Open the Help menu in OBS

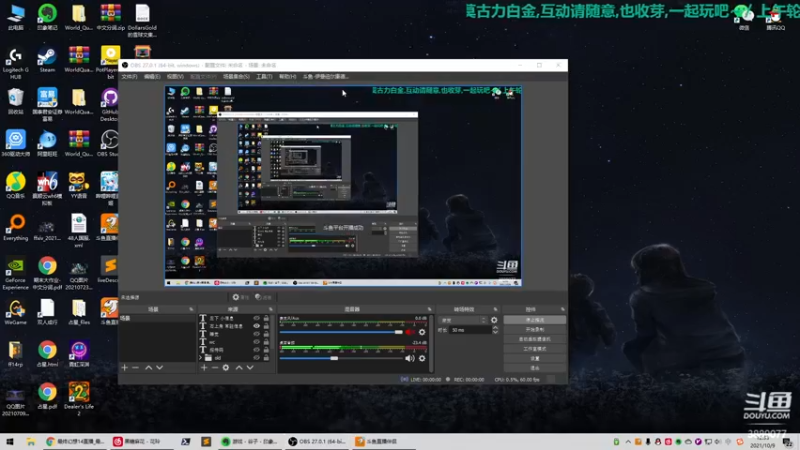288,77
